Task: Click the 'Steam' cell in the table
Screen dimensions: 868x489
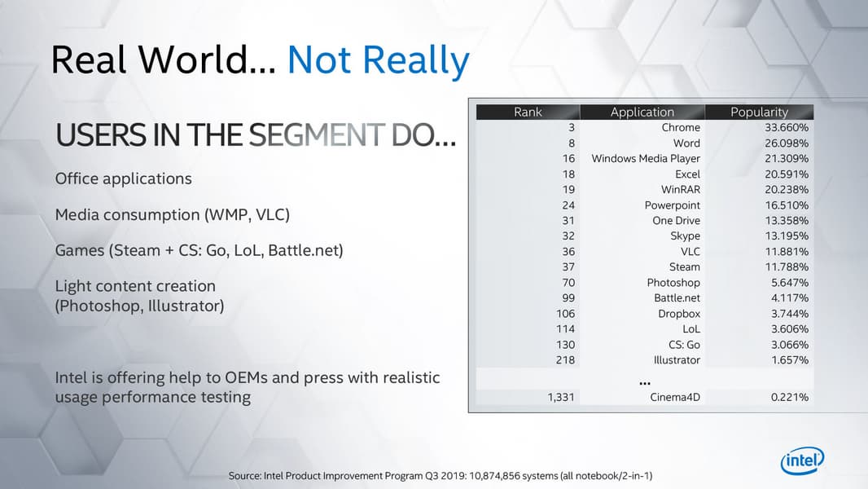Action: [684, 267]
